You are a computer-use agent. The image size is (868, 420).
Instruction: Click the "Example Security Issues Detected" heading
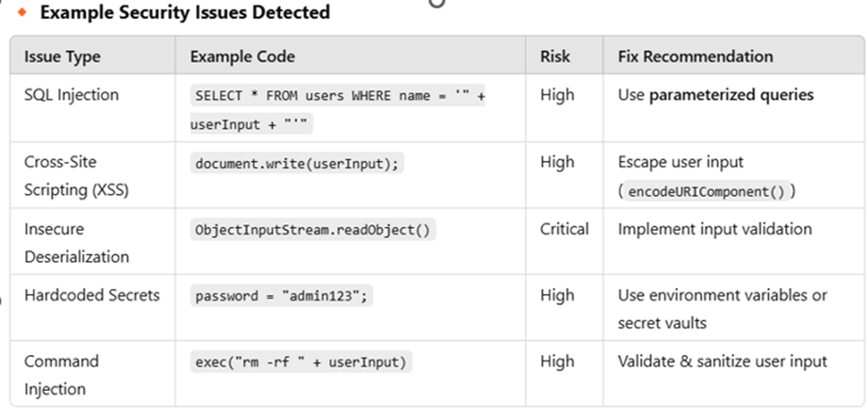tap(185, 12)
